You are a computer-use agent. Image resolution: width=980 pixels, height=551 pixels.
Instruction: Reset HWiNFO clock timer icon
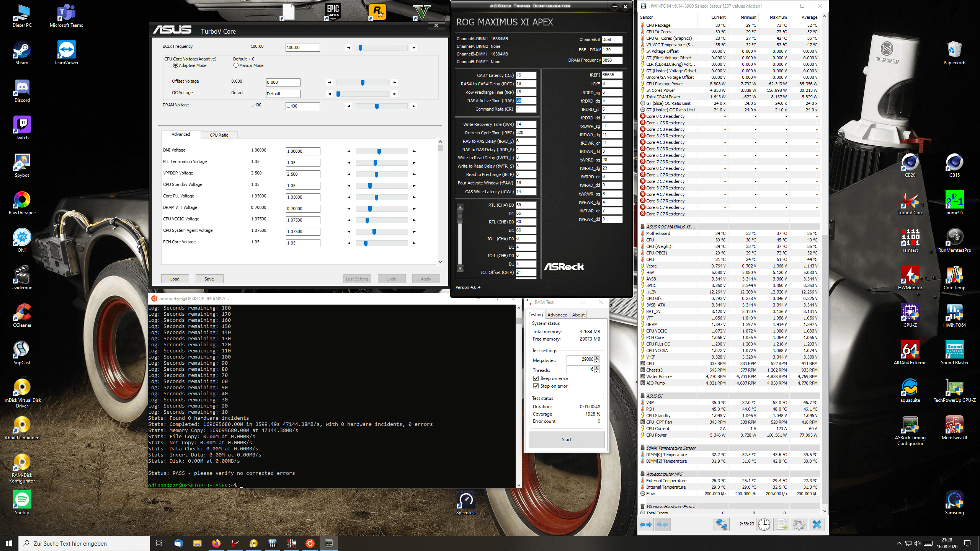click(764, 525)
